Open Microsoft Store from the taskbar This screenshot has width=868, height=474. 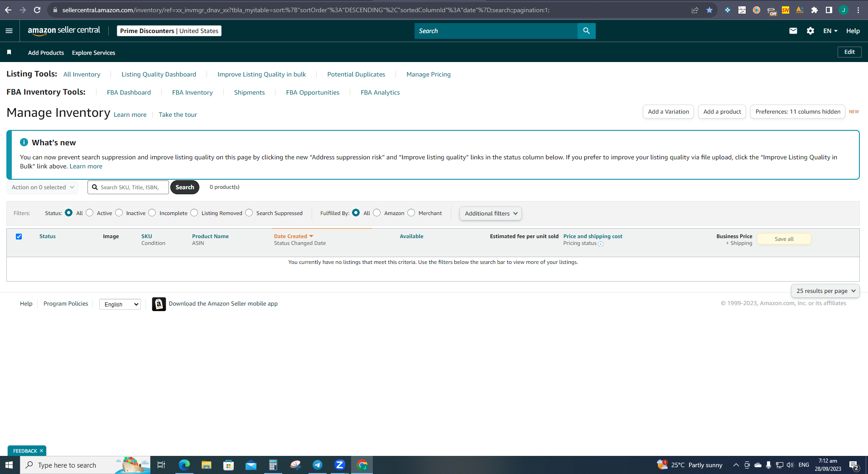point(229,465)
